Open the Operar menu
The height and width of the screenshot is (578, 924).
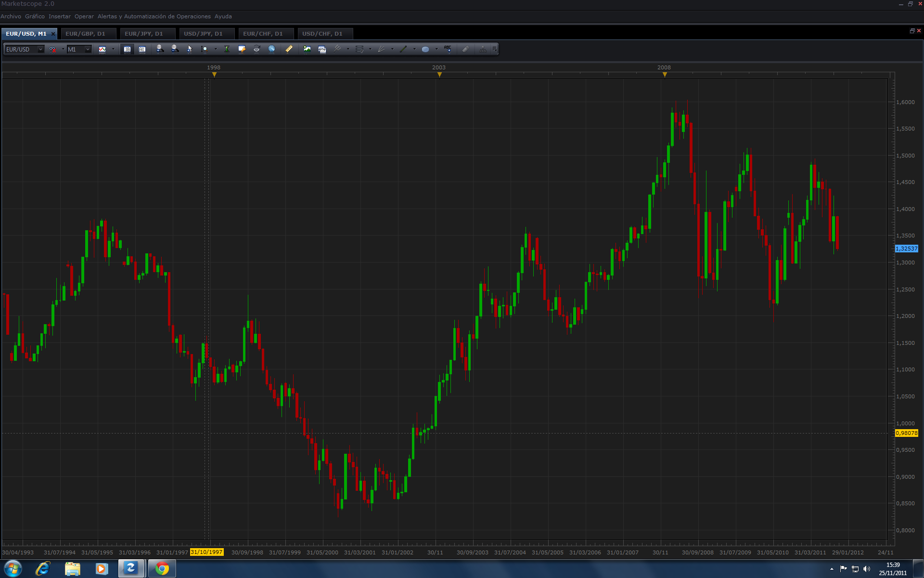(84, 16)
